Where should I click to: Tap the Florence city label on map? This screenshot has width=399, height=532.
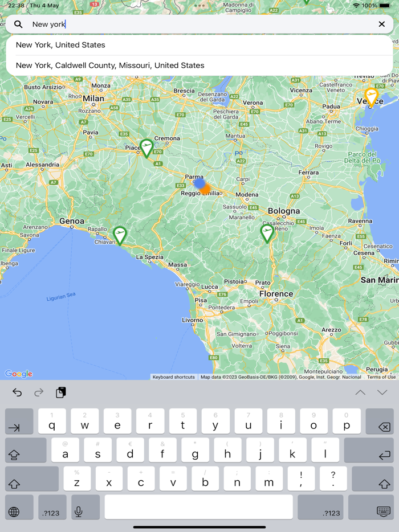(276, 294)
